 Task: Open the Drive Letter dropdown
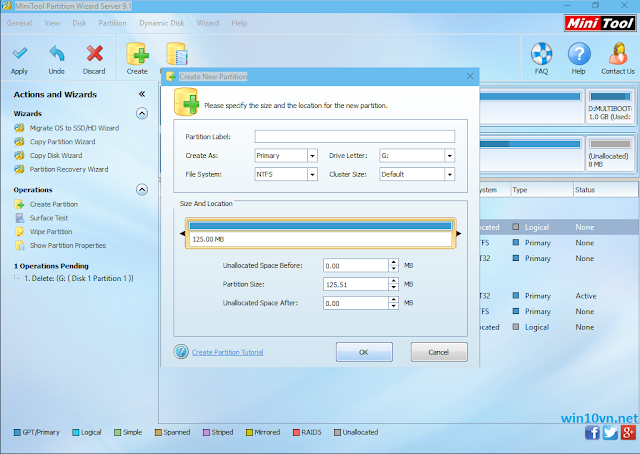click(x=449, y=156)
